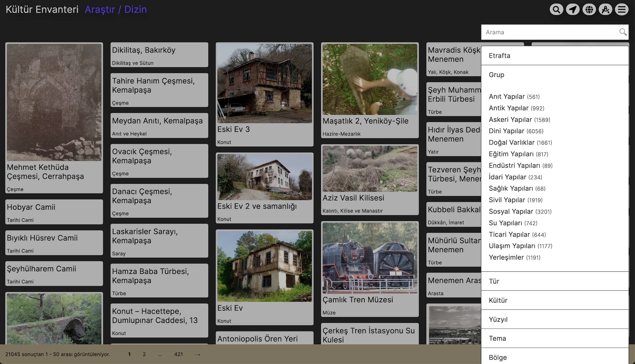Click the magnifier inside Arama field
This screenshot has height=364, width=635.
point(623,32)
